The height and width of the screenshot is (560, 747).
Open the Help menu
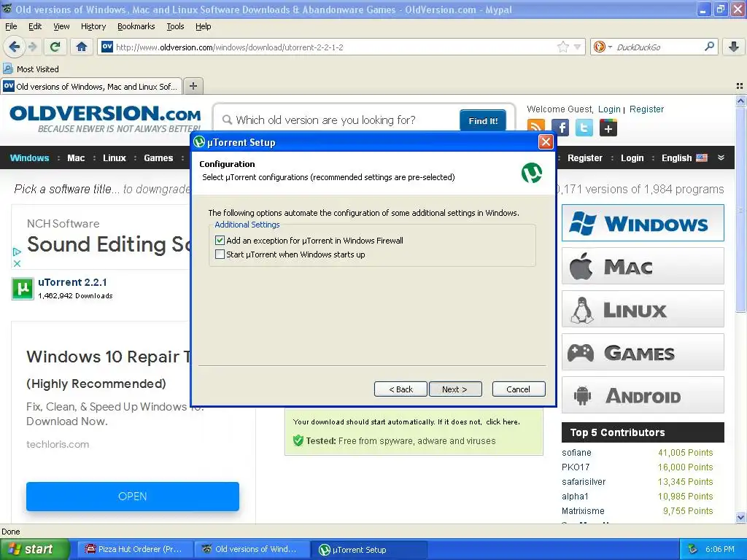(203, 26)
